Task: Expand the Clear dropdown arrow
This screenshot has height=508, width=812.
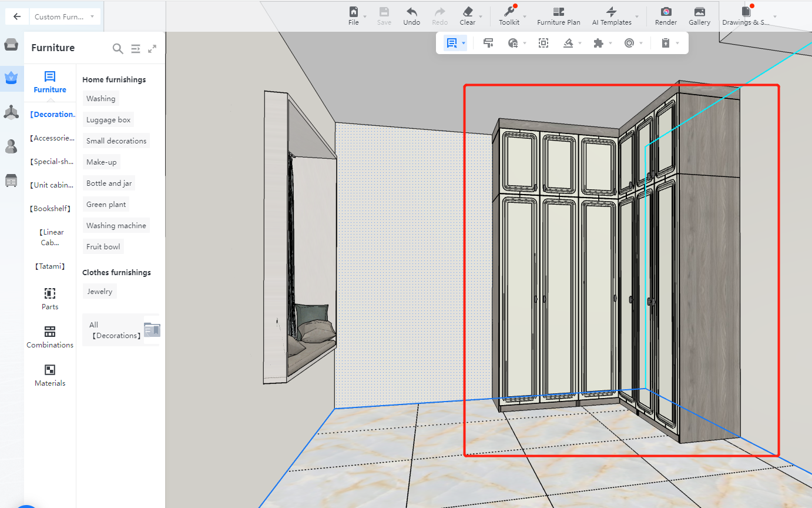Action: [x=481, y=16]
